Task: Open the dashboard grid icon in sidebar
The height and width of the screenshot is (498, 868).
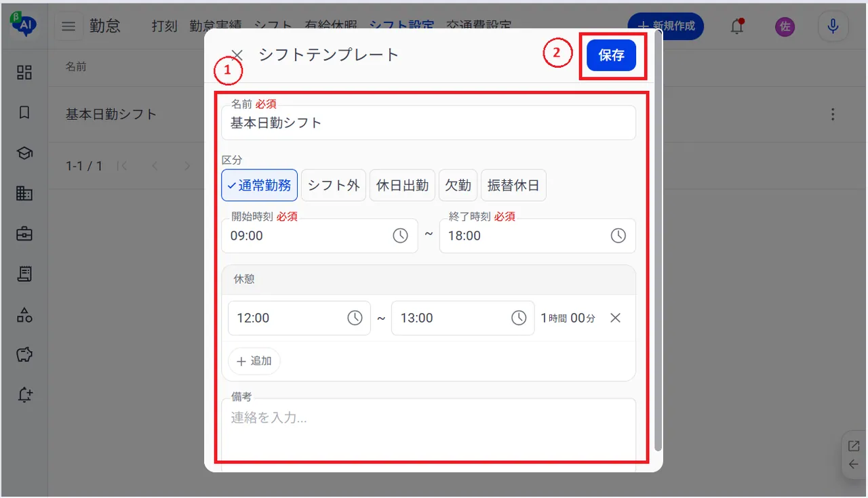Action: (24, 73)
